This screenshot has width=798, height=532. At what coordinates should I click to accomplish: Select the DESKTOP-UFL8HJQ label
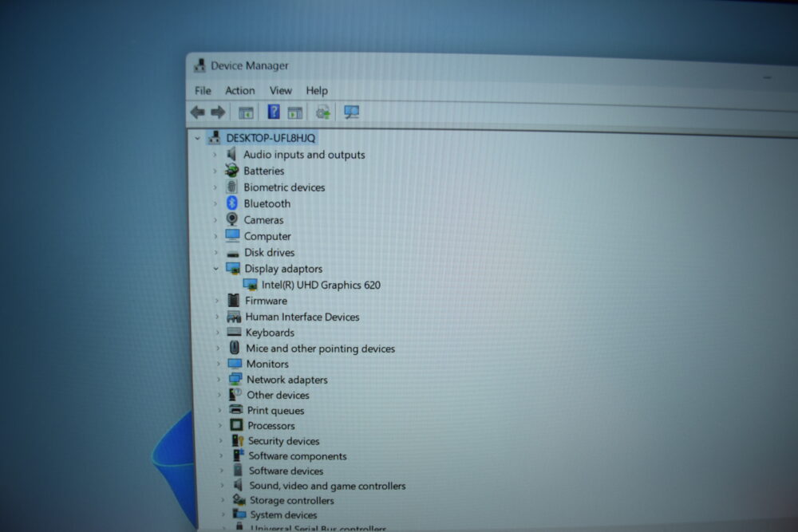(271, 138)
